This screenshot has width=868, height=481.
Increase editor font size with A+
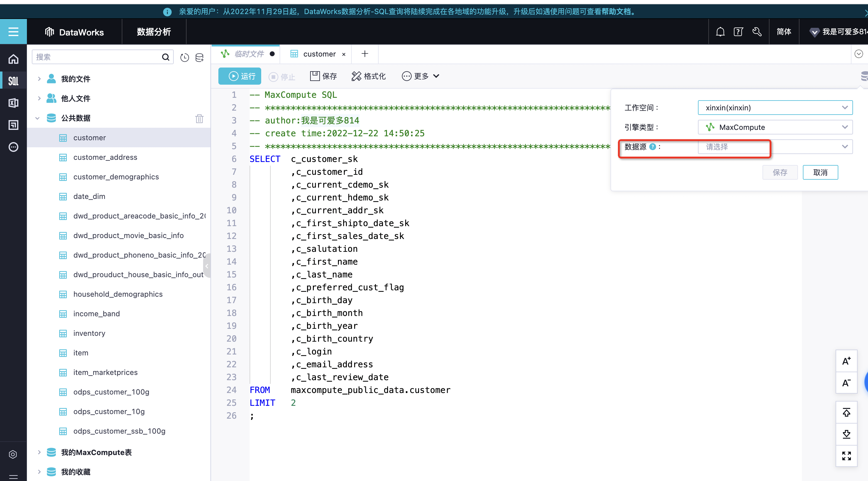click(x=846, y=361)
